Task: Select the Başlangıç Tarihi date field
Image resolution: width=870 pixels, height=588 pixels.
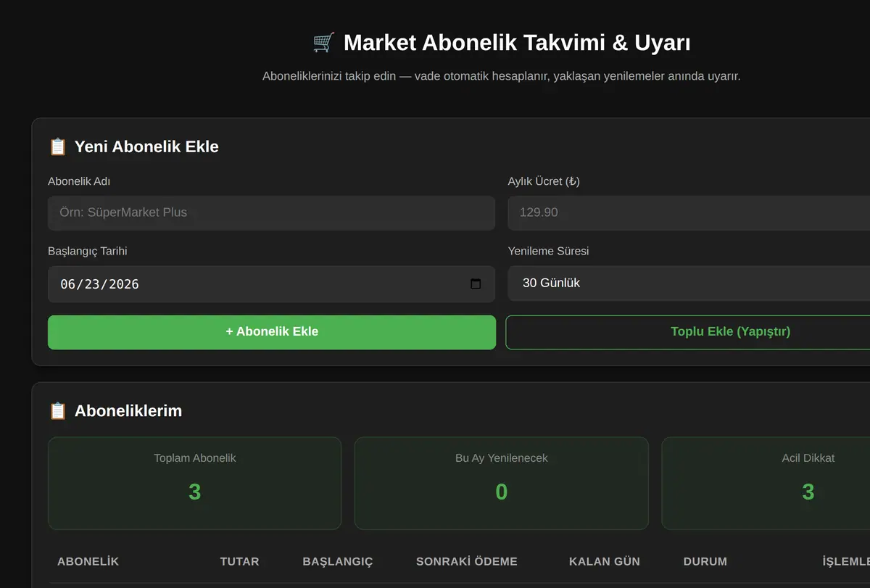Action: (272, 283)
